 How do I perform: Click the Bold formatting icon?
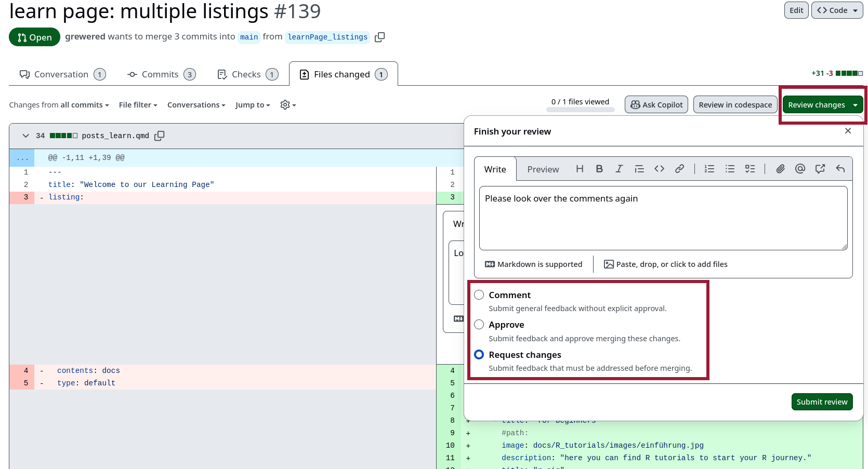pos(599,169)
